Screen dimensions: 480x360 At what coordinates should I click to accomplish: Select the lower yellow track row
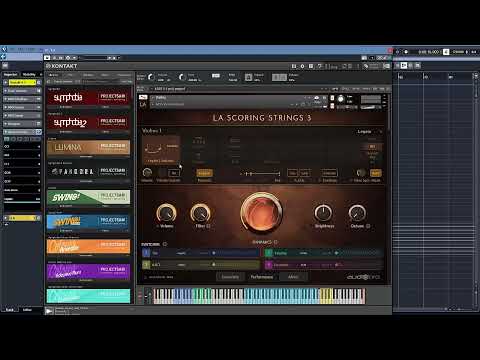pyautogui.click(x=22, y=218)
